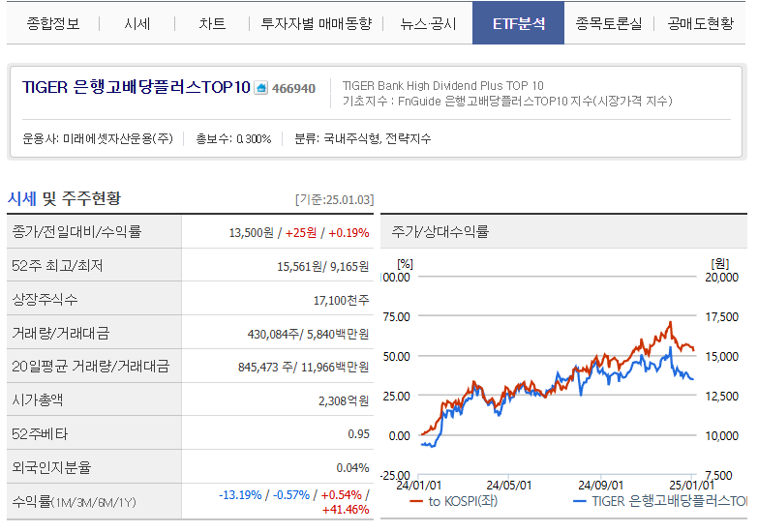The height and width of the screenshot is (532, 758).
Task: Click the 분류 국내주식형, 전략지수 text
Action: click(x=363, y=138)
